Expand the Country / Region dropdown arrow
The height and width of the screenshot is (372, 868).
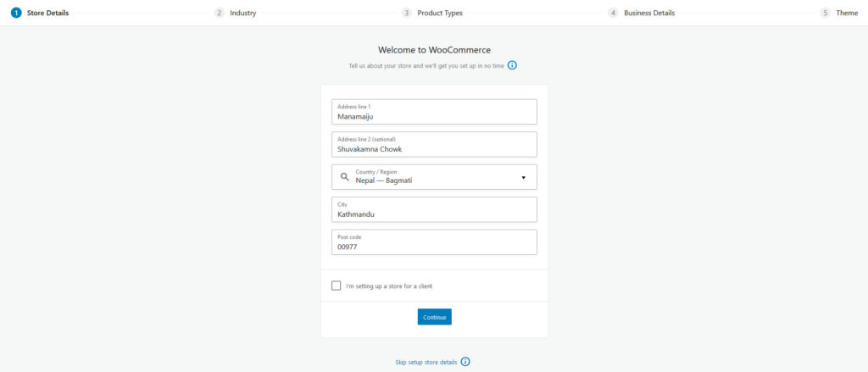pyautogui.click(x=523, y=178)
